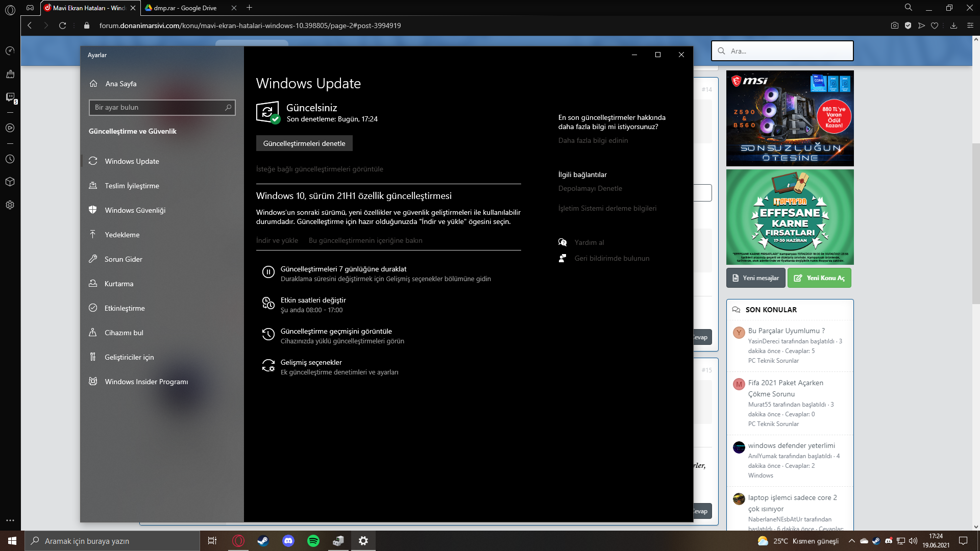Click Yeni Konu Aç button
This screenshot has height=551, width=980.
[x=819, y=278]
